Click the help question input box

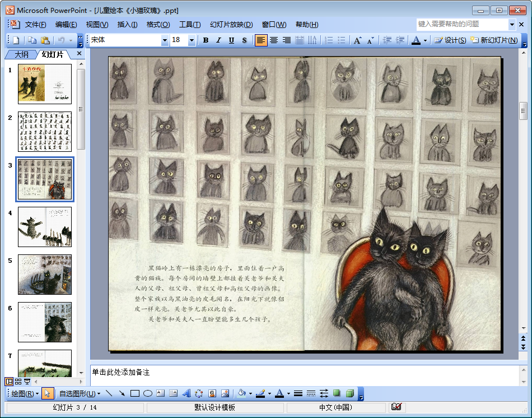click(463, 24)
